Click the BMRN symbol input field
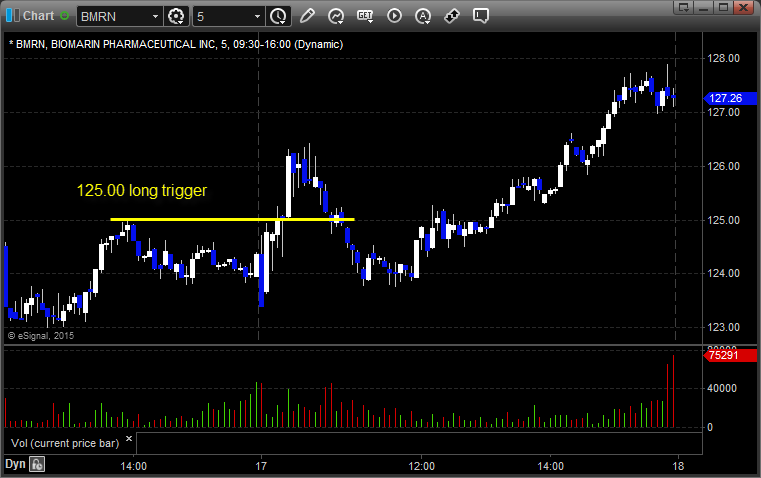The image size is (761, 478). [x=115, y=16]
